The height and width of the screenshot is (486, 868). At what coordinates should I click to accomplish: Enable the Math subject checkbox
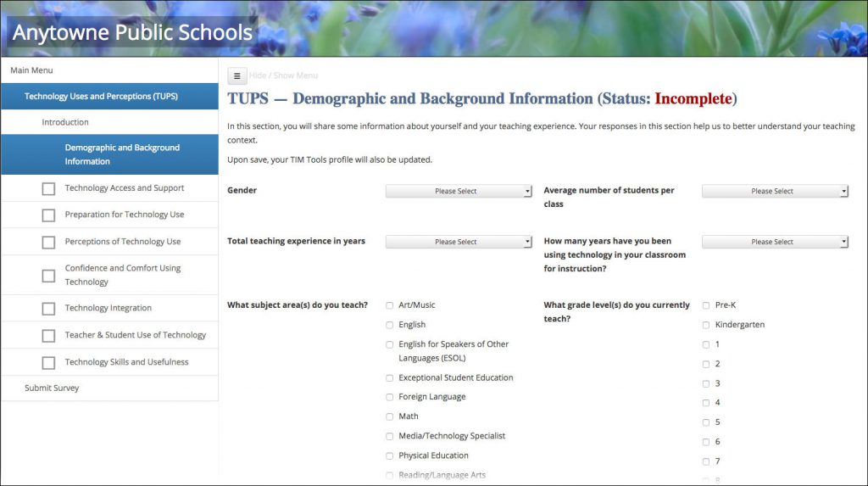click(390, 417)
